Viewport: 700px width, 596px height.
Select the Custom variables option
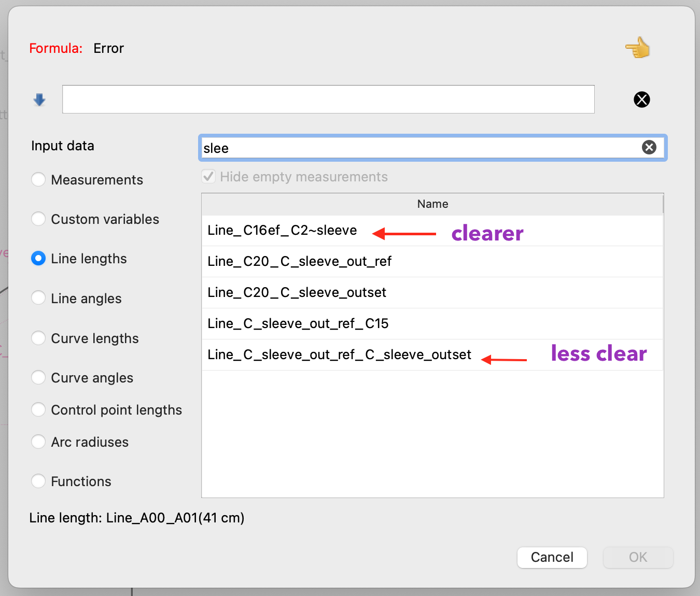pyautogui.click(x=38, y=219)
